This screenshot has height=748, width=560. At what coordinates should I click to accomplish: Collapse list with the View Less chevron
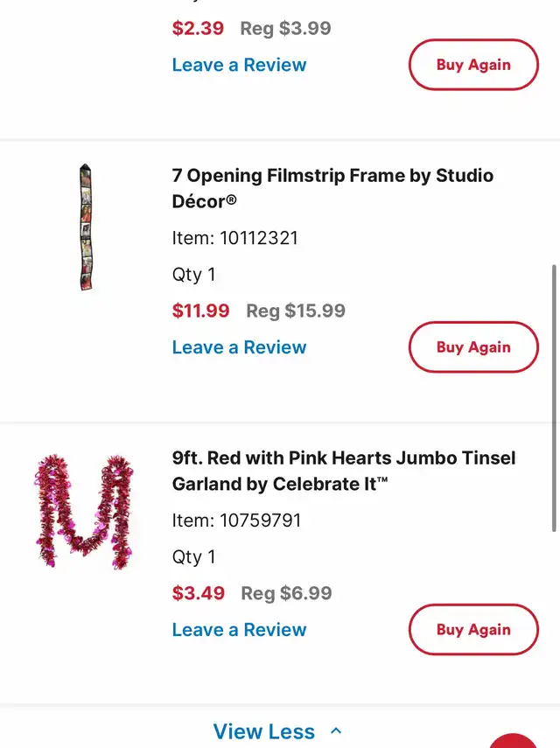tap(336, 731)
